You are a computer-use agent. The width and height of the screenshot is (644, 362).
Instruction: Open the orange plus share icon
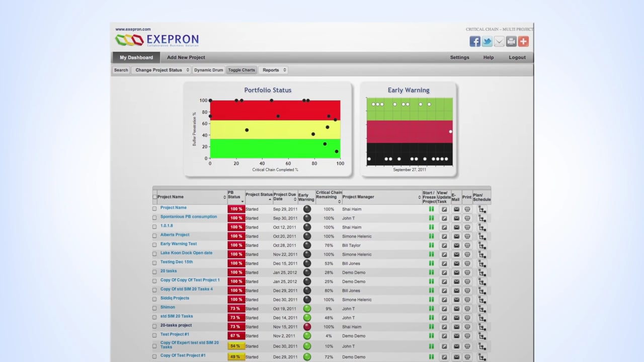click(x=523, y=42)
